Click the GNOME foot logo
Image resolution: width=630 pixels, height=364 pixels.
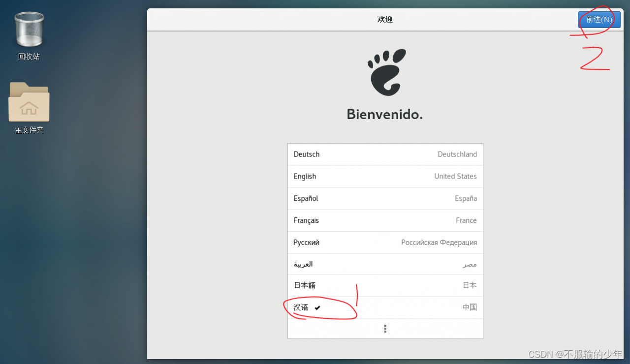pos(387,72)
